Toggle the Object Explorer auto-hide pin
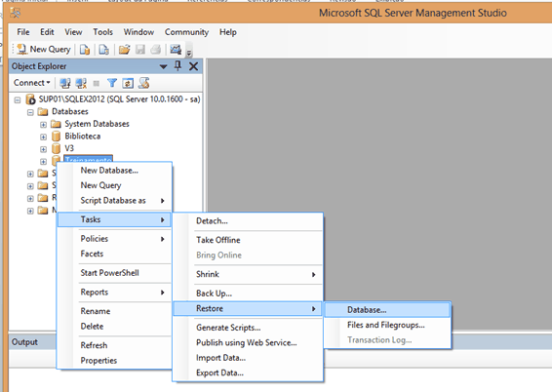The width and height of the screenshot is (552, 392). 177,65
